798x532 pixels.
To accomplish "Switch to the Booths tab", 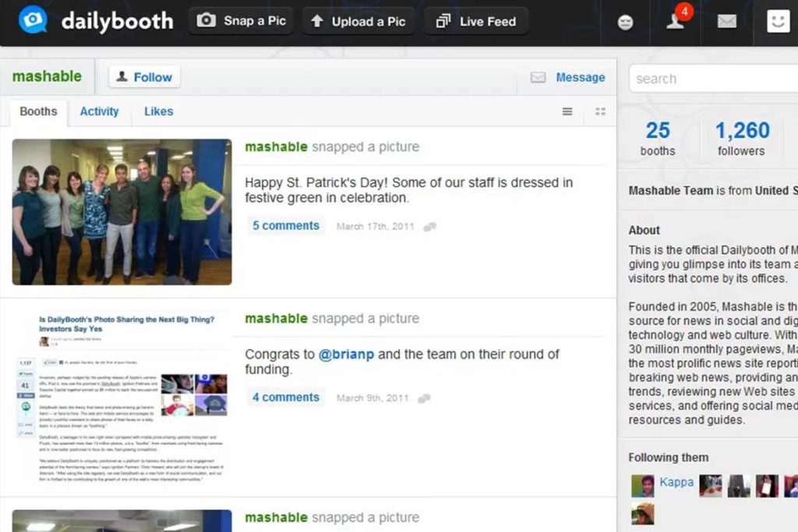I will pos(38,111).
